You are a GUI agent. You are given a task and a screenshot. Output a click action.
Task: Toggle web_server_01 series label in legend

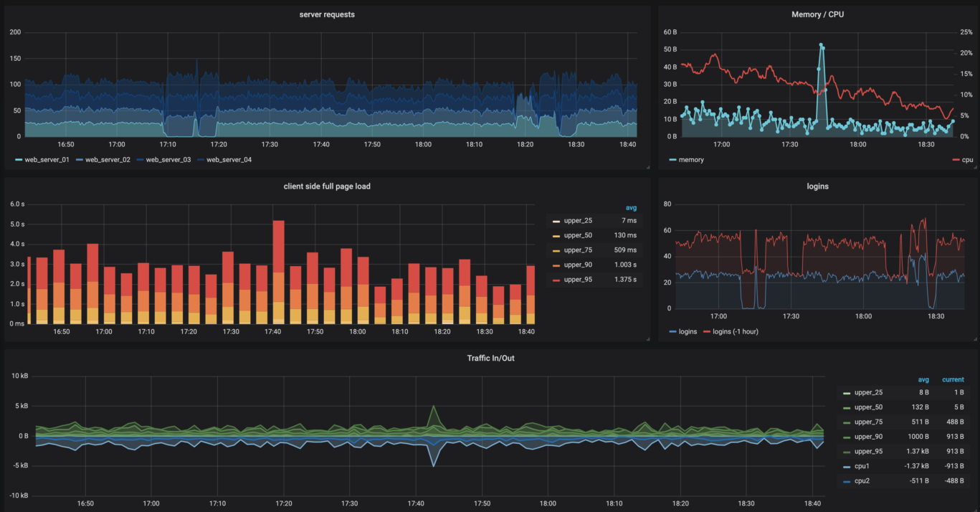(x=47, y=160)
